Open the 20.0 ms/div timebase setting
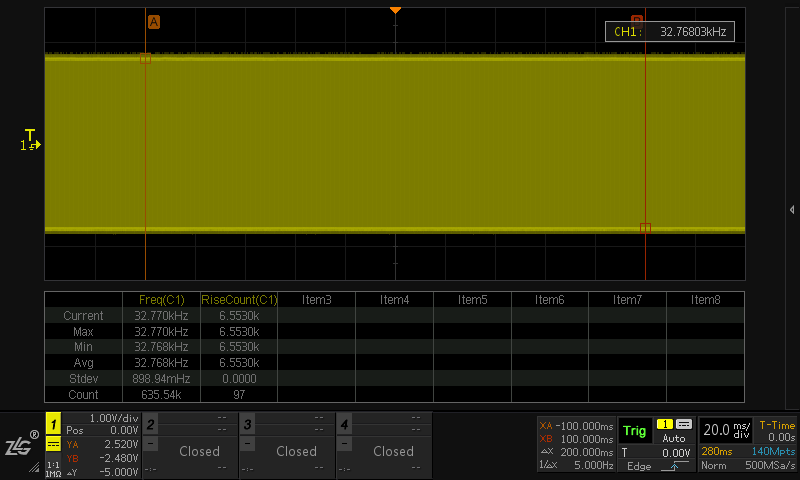 (x=726, y=430)
